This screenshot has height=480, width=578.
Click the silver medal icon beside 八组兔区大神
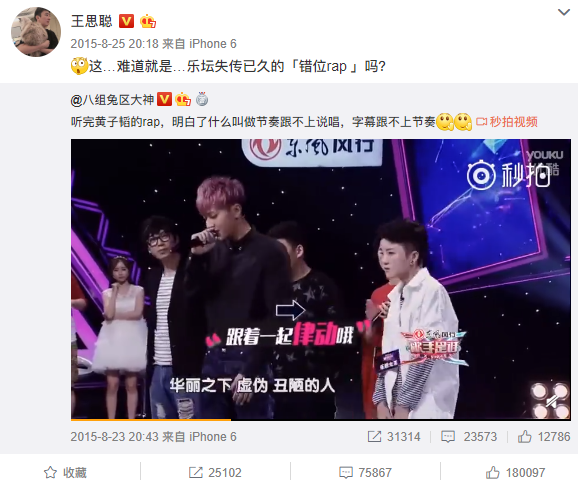[202, 99]
